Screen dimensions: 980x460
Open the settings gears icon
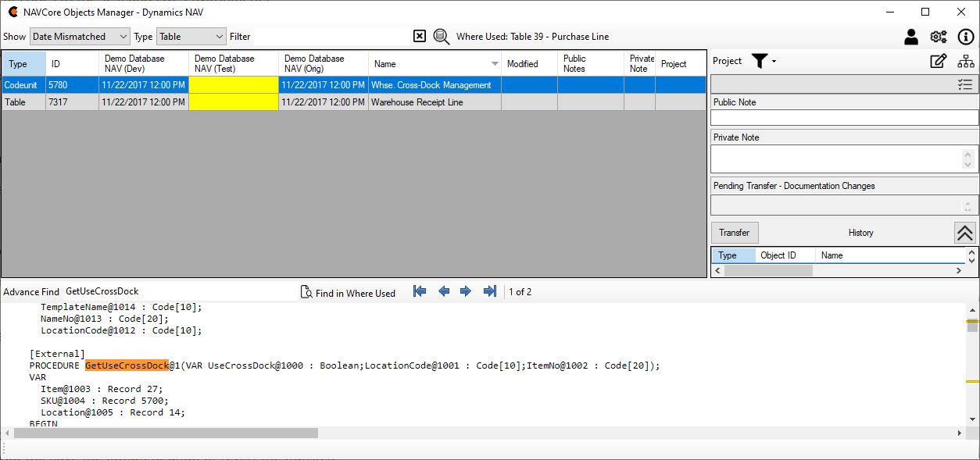tap(939, 36)
